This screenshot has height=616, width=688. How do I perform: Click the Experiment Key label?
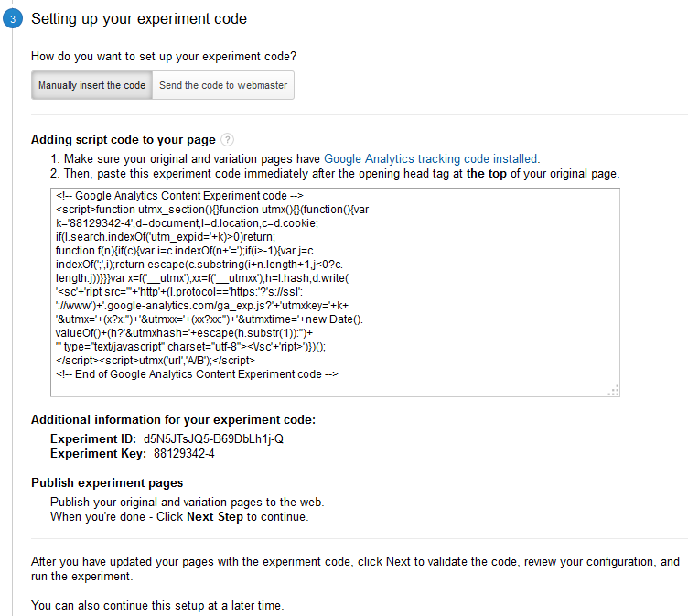pos(98,454)
